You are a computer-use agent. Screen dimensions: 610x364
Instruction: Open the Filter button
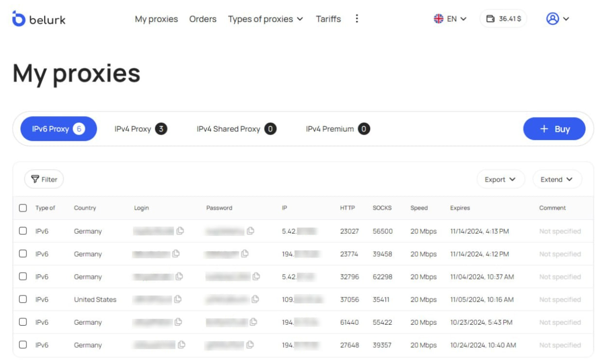pos(44,179)
